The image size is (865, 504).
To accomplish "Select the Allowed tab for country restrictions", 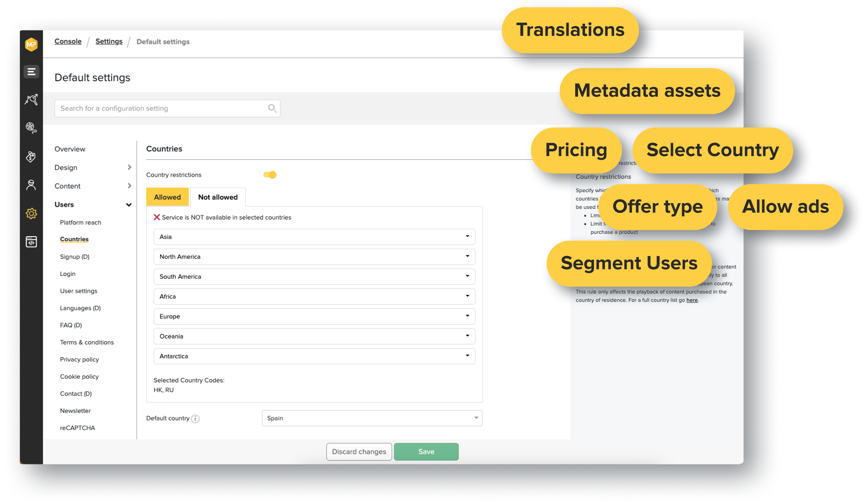I will [168, 196].
